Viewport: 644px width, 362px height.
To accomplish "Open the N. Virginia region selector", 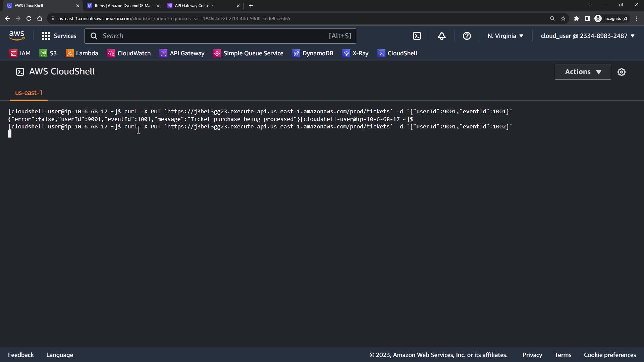I will 505,36.
